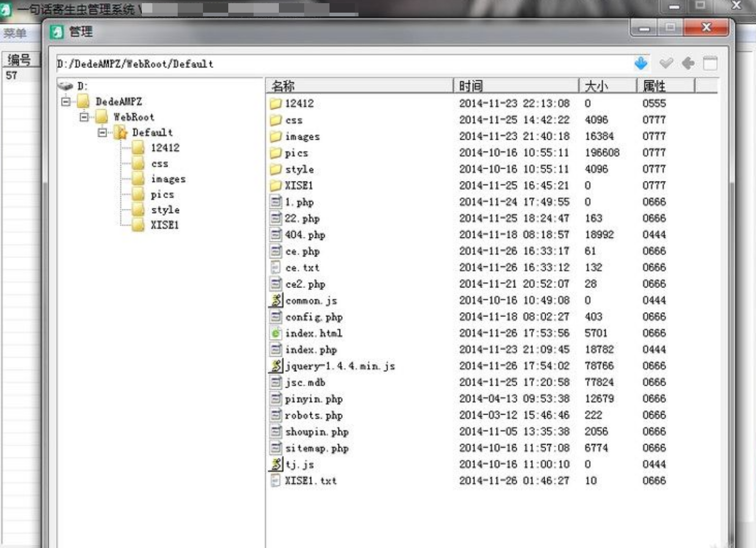This screenshot has width=756, height=548.
Task: Click the 12412 folder icon in file list
Action: 276,103
